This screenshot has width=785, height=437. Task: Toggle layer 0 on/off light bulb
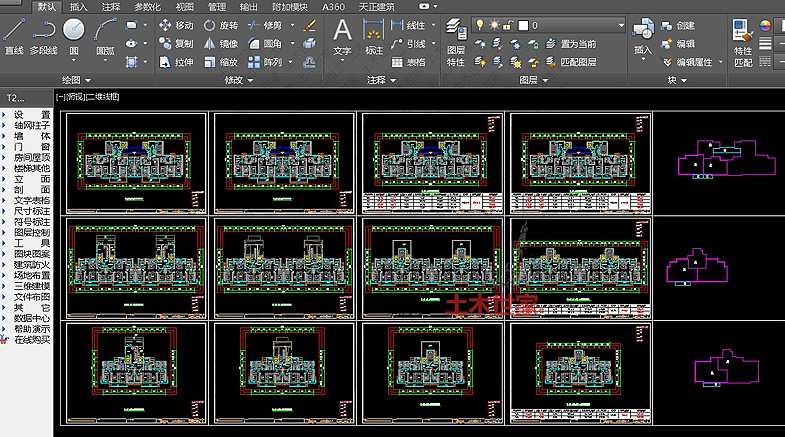480,25
